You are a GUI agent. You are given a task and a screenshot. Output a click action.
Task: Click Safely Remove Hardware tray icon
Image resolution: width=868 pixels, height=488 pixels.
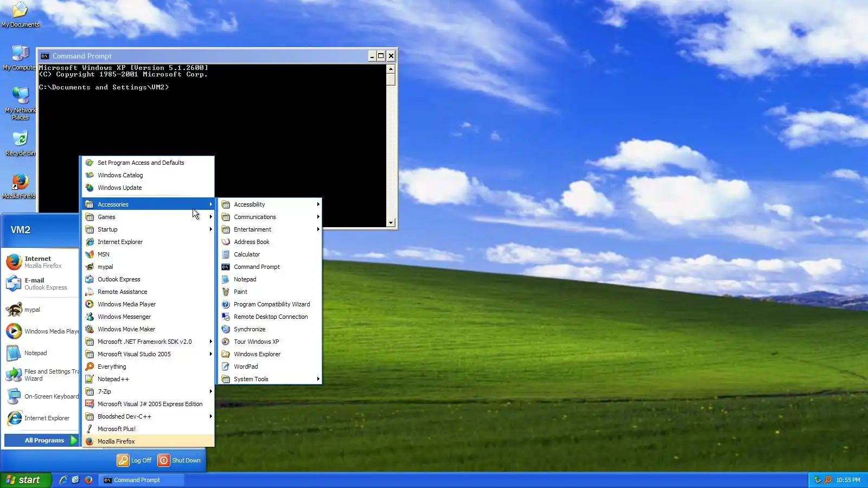click(818, 480)
